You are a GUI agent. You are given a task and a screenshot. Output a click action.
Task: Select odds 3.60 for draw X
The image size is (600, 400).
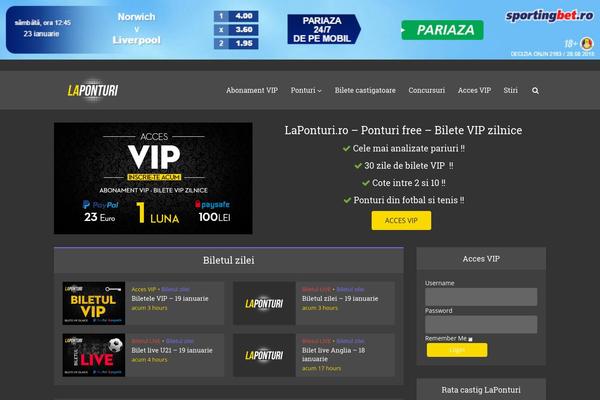click(236, 30)
